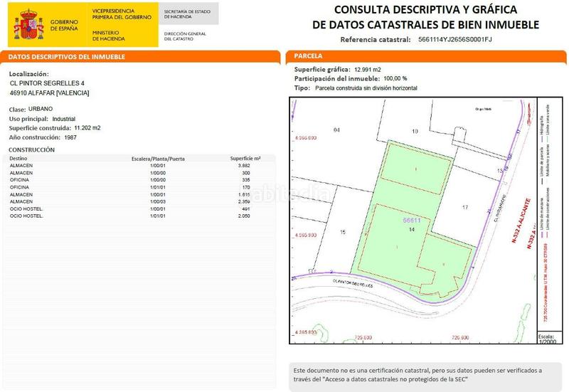Select the Parcela section header
The image size is (569, 392).
click(x=309, y=56)
